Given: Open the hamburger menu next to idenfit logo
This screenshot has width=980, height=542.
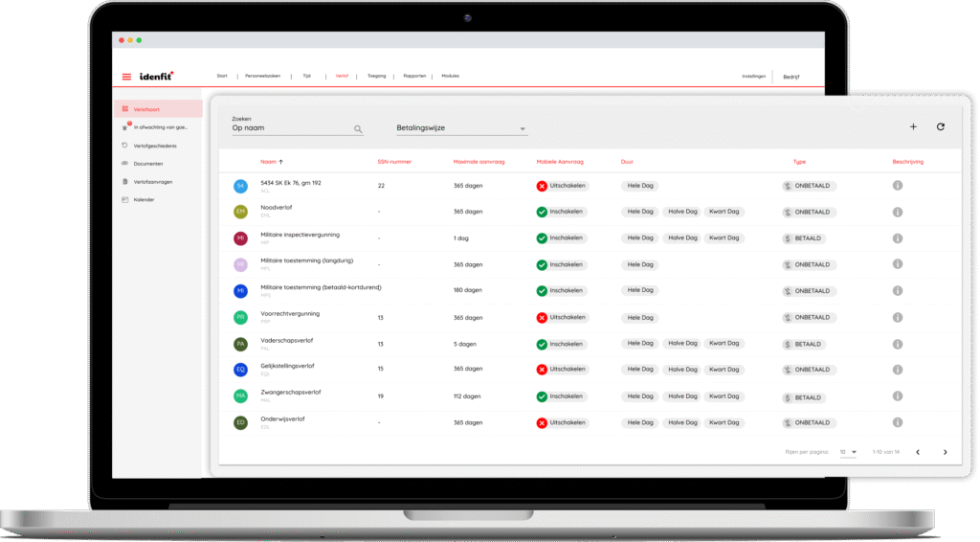Looking at the screenshot, I should [x=126, y=77].
